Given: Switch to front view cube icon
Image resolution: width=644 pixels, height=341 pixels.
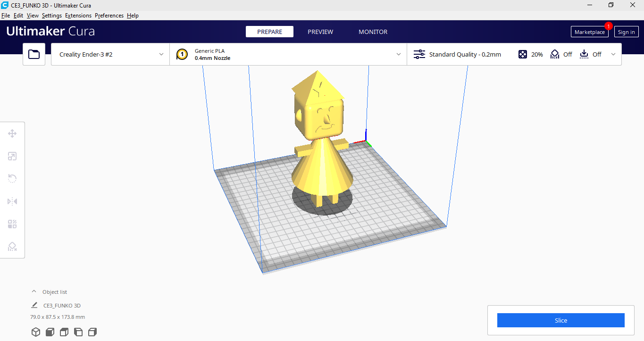Looking at the screenshot, I should coord(50,332).
